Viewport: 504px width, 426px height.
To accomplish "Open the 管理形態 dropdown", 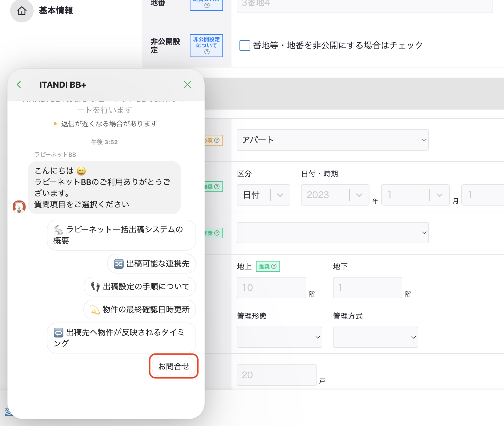I will tap(279, 337).
